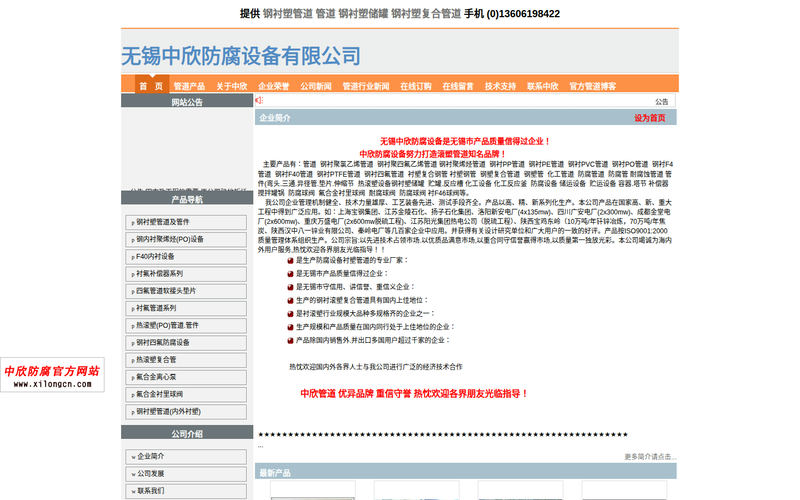Open 衬氟补偿器系列 category
Viewport: 800px width, 500px height.
tap(186, 274)
